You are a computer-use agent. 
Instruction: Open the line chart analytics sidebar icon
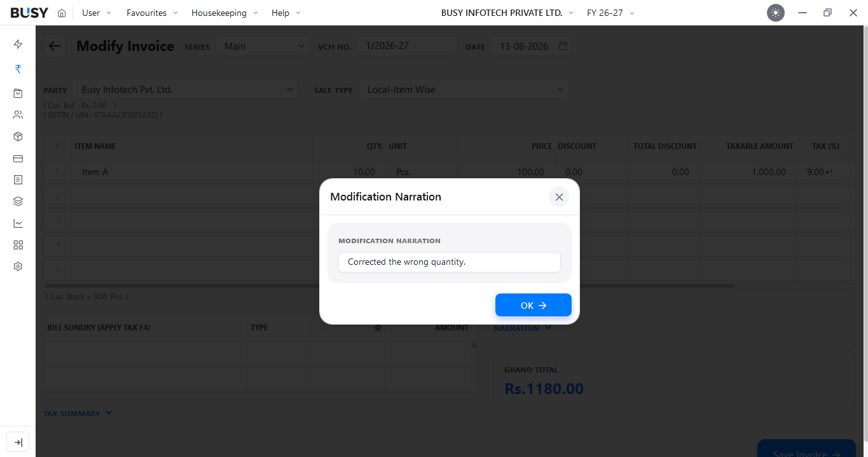[x=18, y=223]
